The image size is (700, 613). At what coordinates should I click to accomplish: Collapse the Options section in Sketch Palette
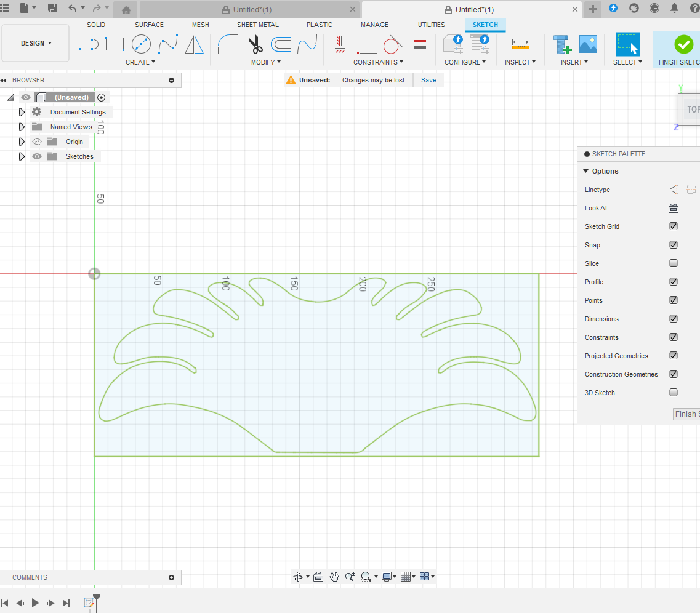coord(585,171)
